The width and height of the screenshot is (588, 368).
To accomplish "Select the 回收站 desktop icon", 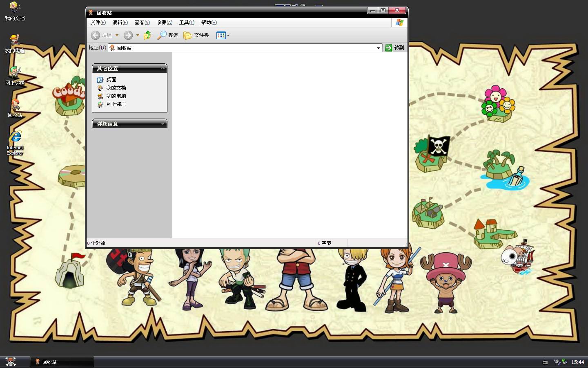I will click(15, 108).
